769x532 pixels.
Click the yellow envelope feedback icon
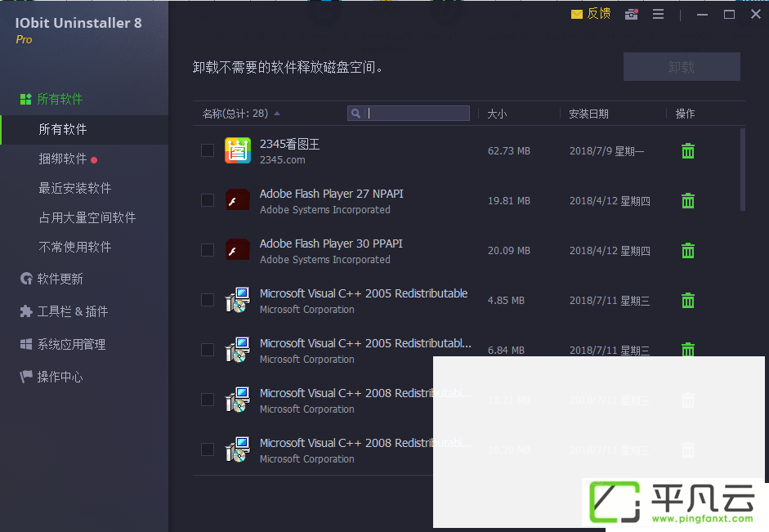click(577, 14)
